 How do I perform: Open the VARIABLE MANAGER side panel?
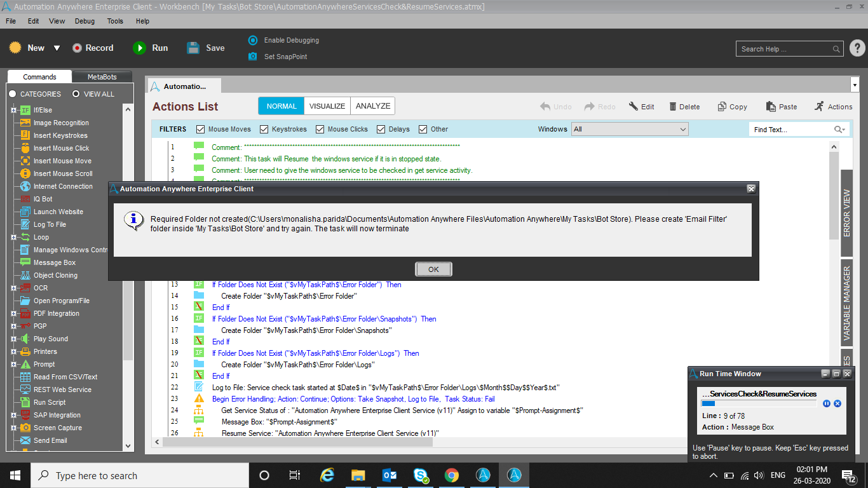847,303
